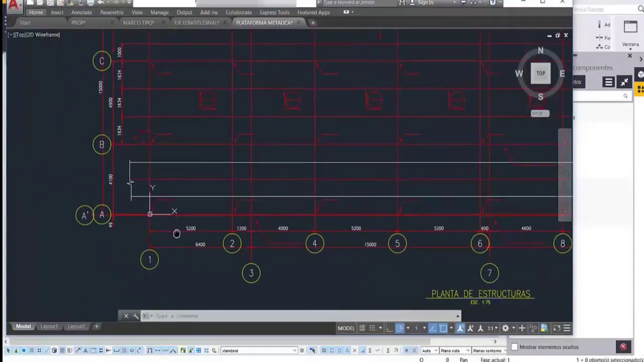The width and height of the screenshot is (644, 362).
Task: Toggle snap mode in status bar
Action: pyautogui.click(x=372, y=328)
